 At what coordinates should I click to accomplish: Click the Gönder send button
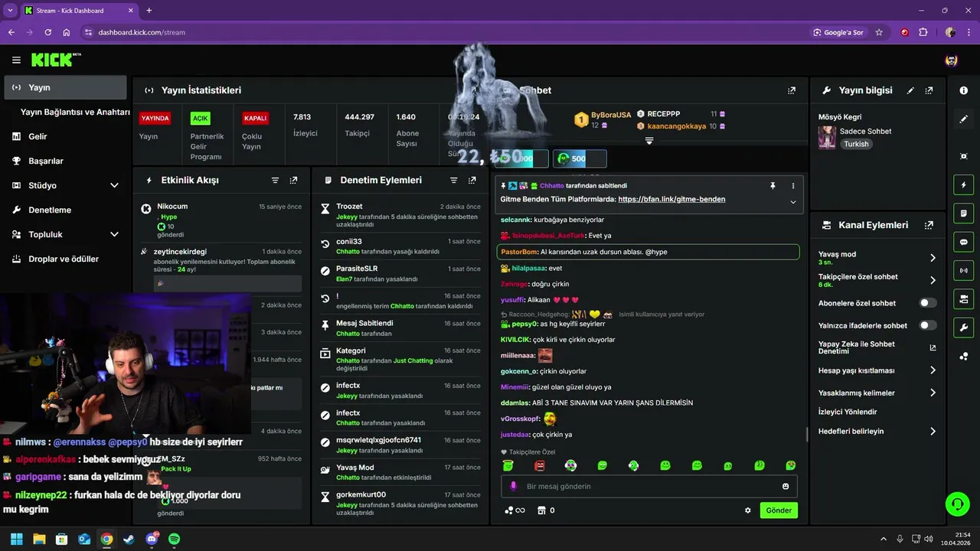pos(779,510)
